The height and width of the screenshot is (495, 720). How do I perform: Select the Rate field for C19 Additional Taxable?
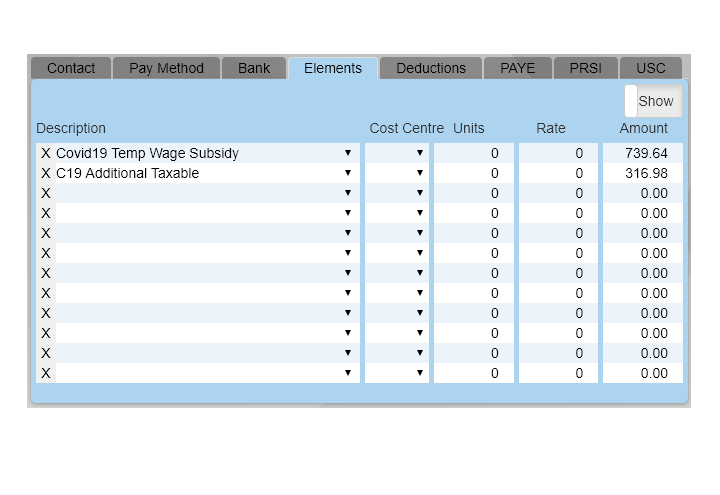tap(558, 173)
